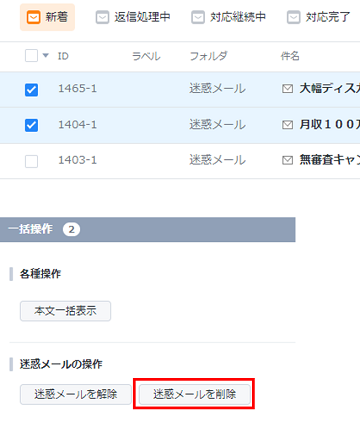360x428 pixels.
Task: Click envelope icon of mail 1404-1
Action: (287, 125)
